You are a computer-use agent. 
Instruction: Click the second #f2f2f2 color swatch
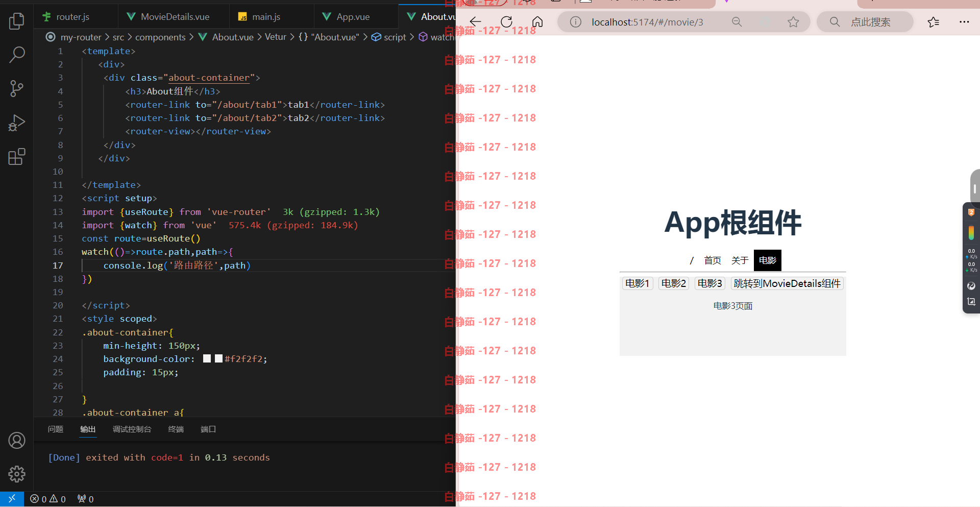[x=218, y=358]
